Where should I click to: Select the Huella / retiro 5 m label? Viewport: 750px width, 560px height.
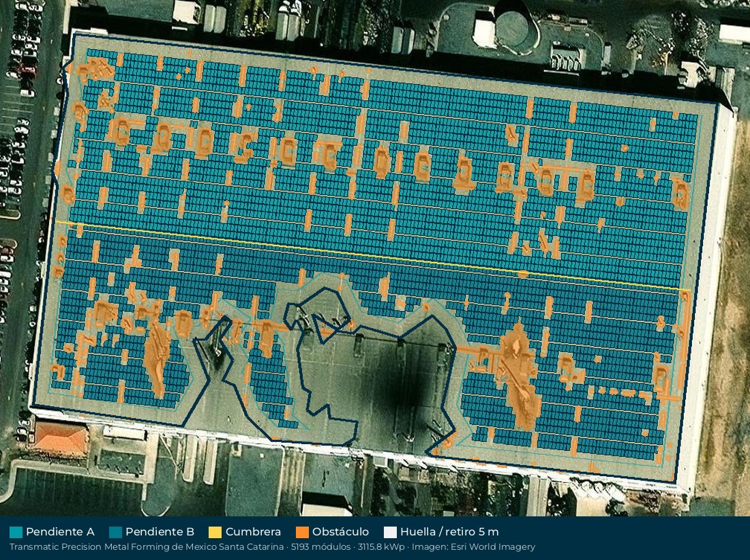449,532
